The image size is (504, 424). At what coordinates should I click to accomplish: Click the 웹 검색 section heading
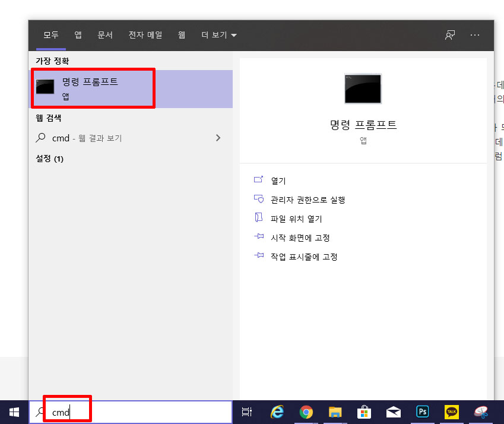point(49,118)
